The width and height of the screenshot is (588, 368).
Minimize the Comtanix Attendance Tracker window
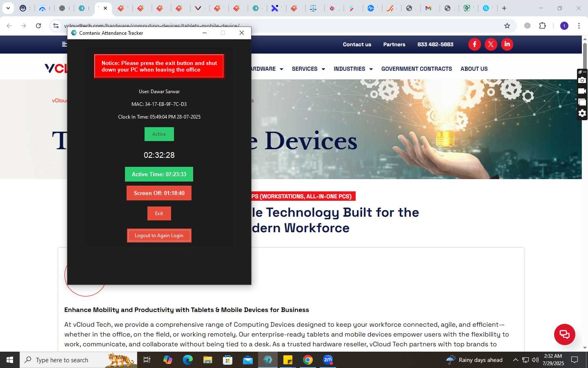pyautogui.click(x=205, y=33)
